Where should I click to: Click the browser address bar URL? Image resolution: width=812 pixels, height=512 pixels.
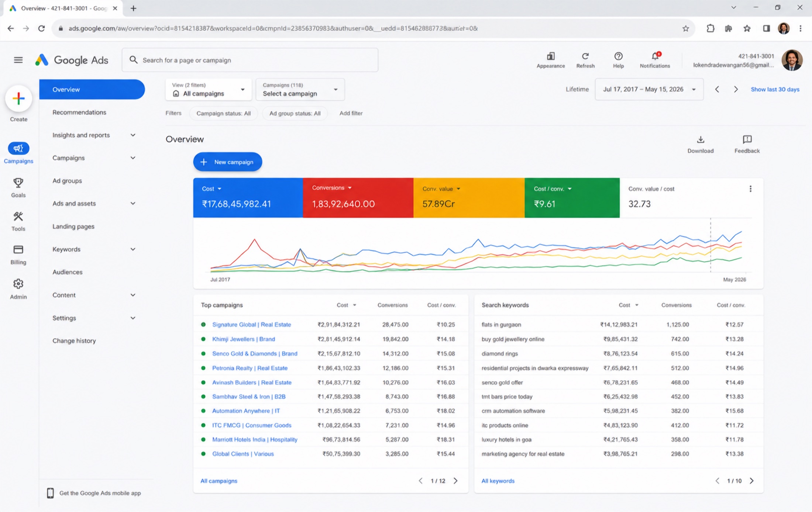273,28
